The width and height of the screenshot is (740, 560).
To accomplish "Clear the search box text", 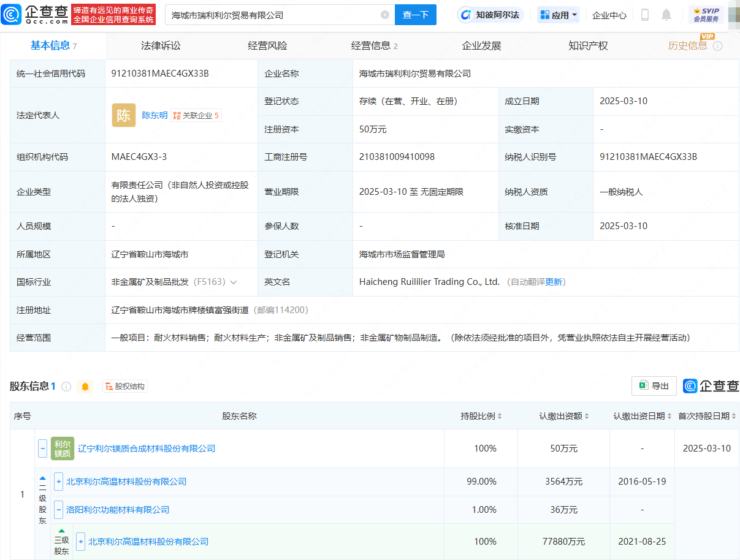I will (384, 15).
